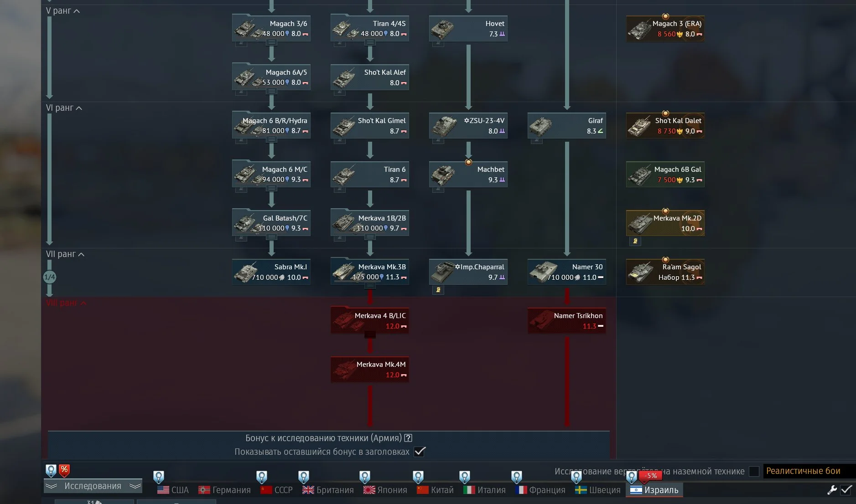Select the locked Merkava Mk.4M tank
Viewport: 856px width, 504px height.
(370, 369)
